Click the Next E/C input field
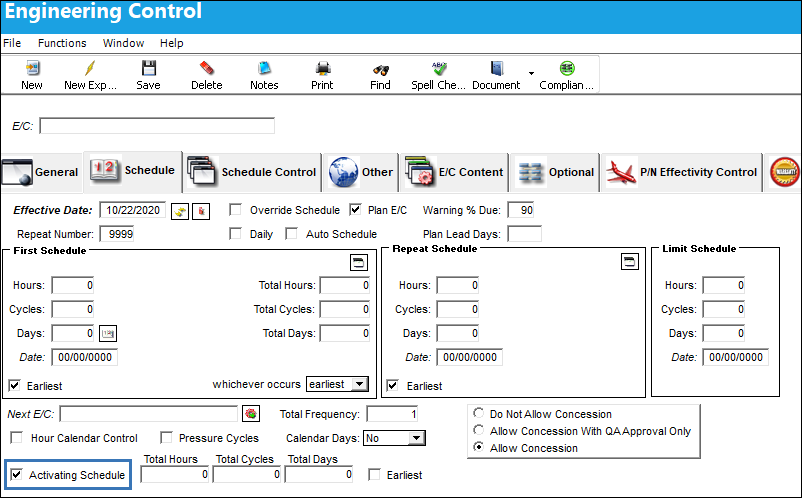Screen dimensions: 802x498 point(149,414)
